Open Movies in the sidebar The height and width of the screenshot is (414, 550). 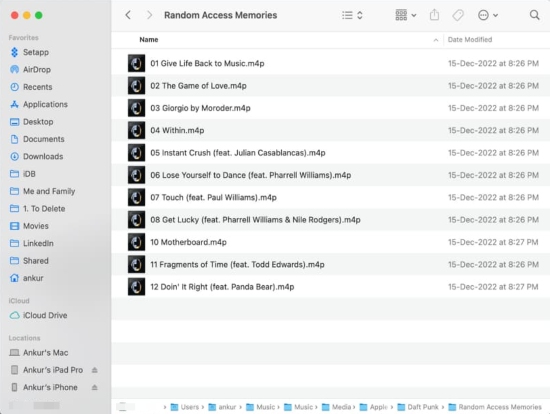tap(29, 226)
